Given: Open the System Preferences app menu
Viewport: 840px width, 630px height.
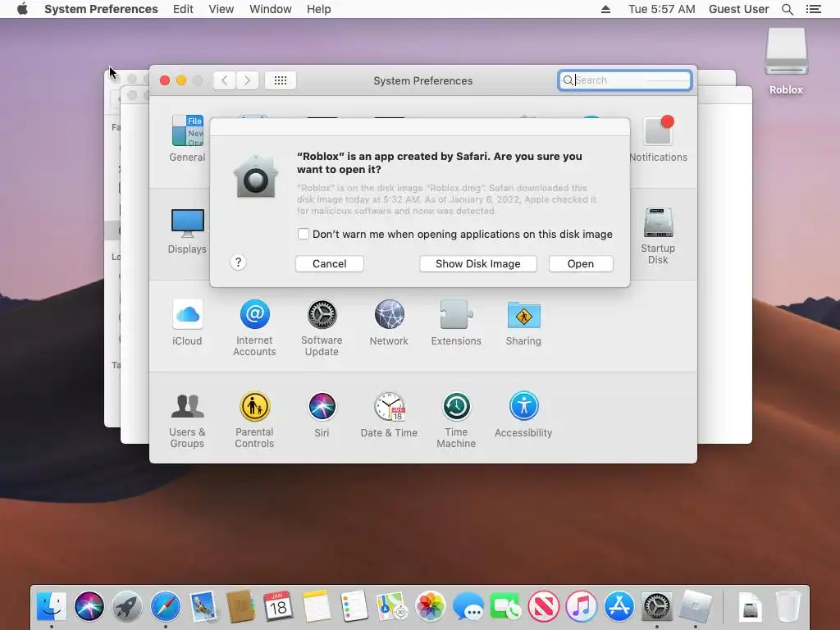Looking at the screenshot, I should click(x=101, y=9).
